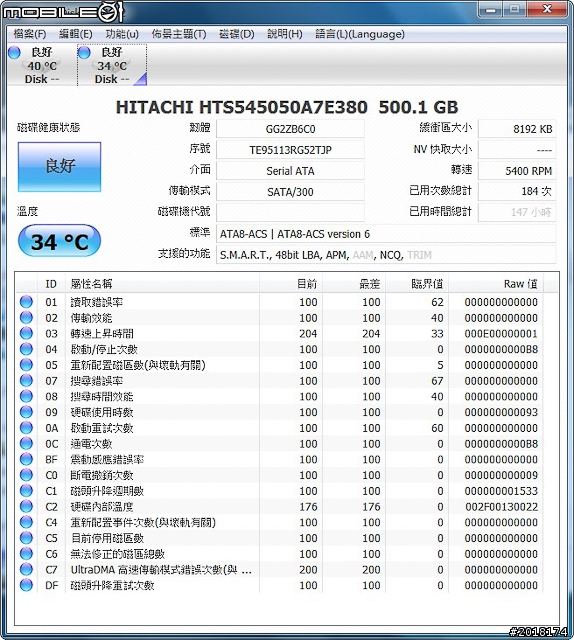Click status icon of attribute 08
Screen dimensions: 574x640
26,396
